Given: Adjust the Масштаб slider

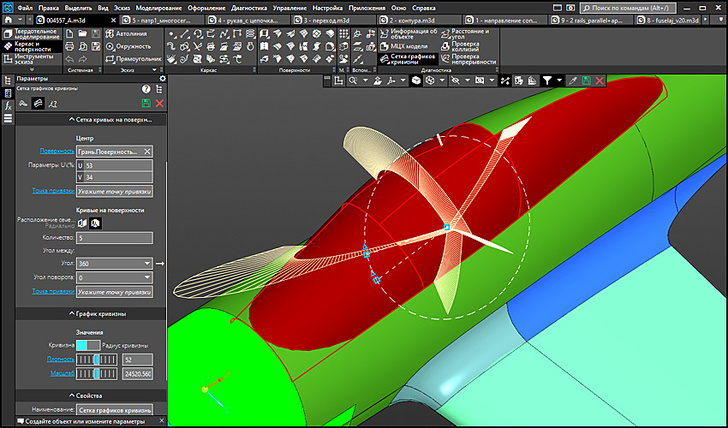Looking at the screenshot, I should click(x=97, y=374).
